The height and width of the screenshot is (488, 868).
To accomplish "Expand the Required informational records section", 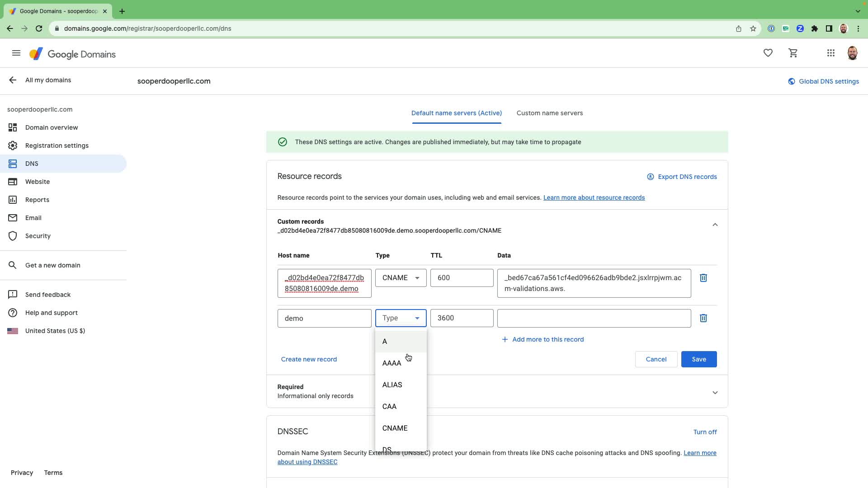I will 715,392.
